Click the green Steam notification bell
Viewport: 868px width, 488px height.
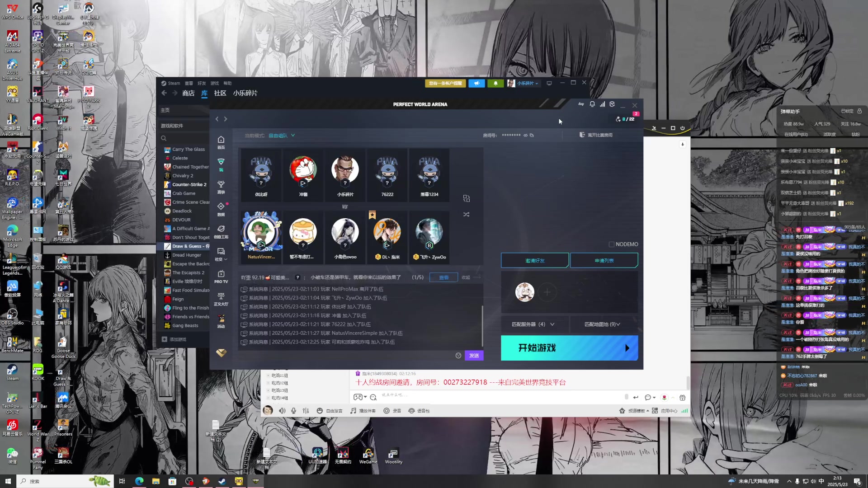coord(495,83)
